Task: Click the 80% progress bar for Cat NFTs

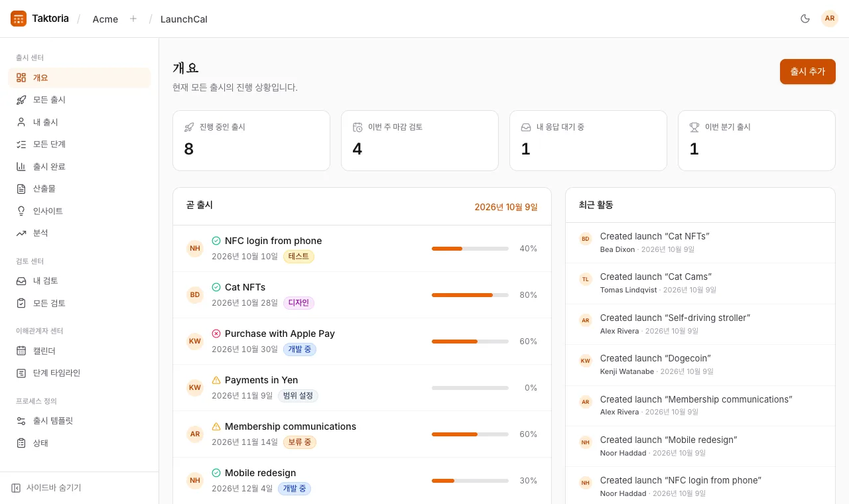Action: click(x=470, y=295)
